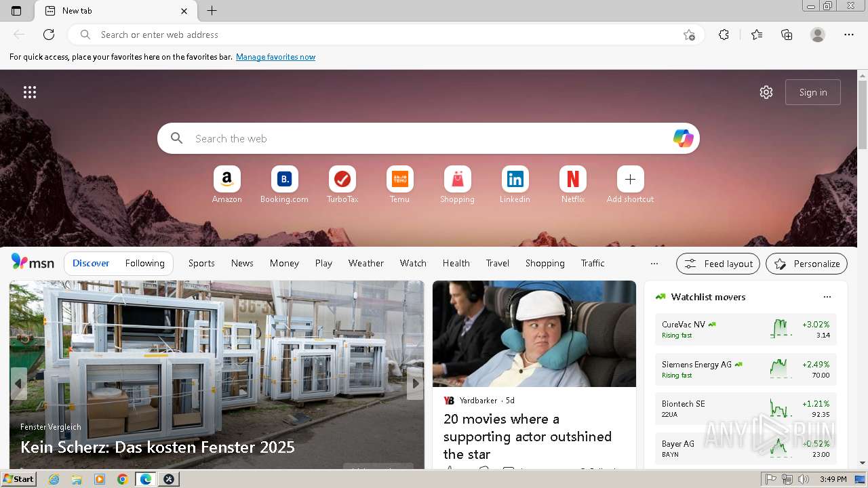Click the new tab plus button
This screenshot has height=488, width=868.
212,11
